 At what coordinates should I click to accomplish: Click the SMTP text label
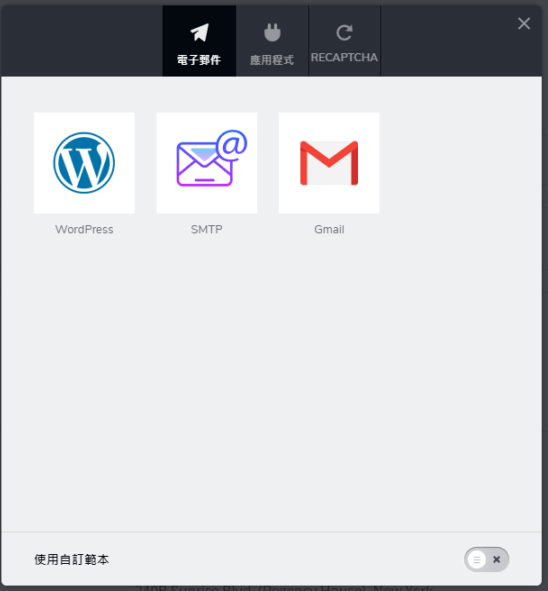[207, 229]
